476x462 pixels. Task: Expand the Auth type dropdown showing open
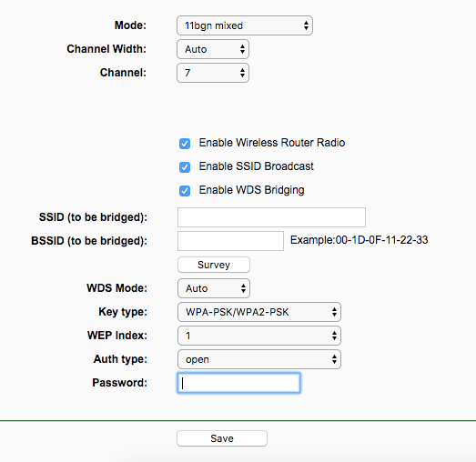point(259,359)
